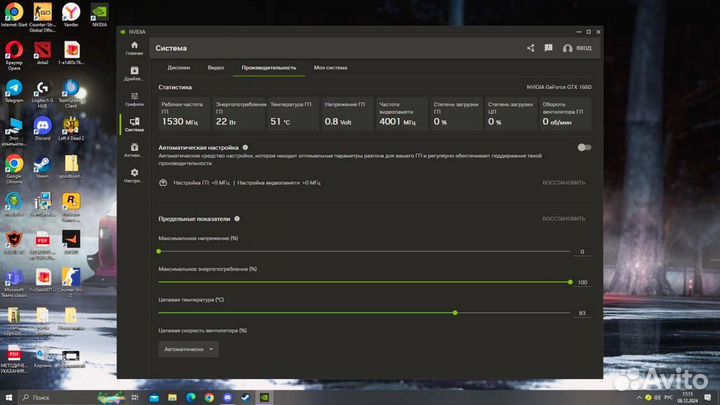Click the ВХОД login button
The height and width of the screenshot is (405, 720).
pyautogui.click(x=577, y=48)
